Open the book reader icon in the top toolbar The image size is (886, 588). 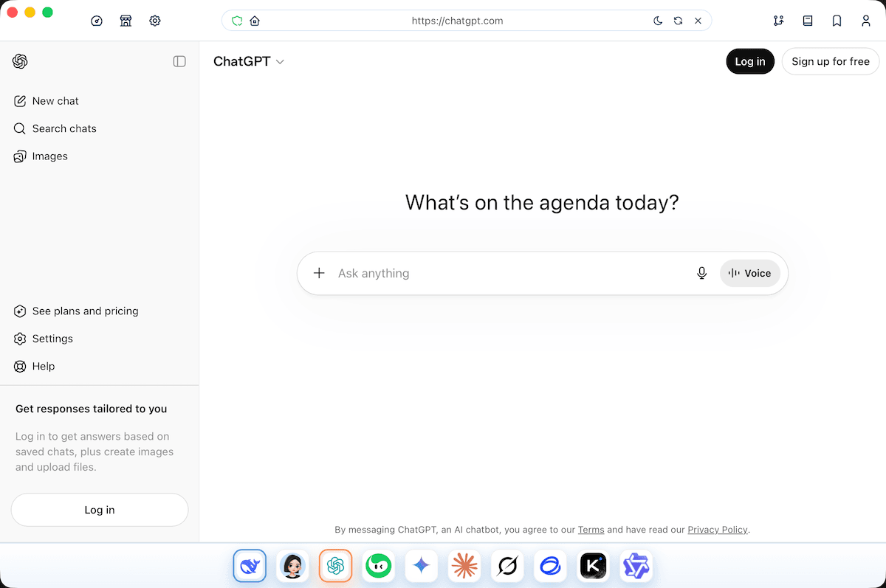pyautogui.click(x=808, y=21)
